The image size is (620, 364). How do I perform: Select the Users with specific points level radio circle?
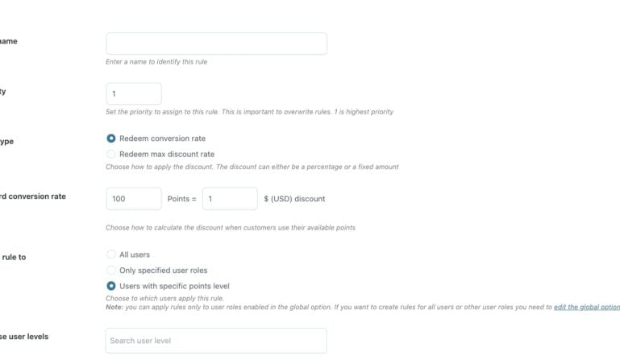111,286
